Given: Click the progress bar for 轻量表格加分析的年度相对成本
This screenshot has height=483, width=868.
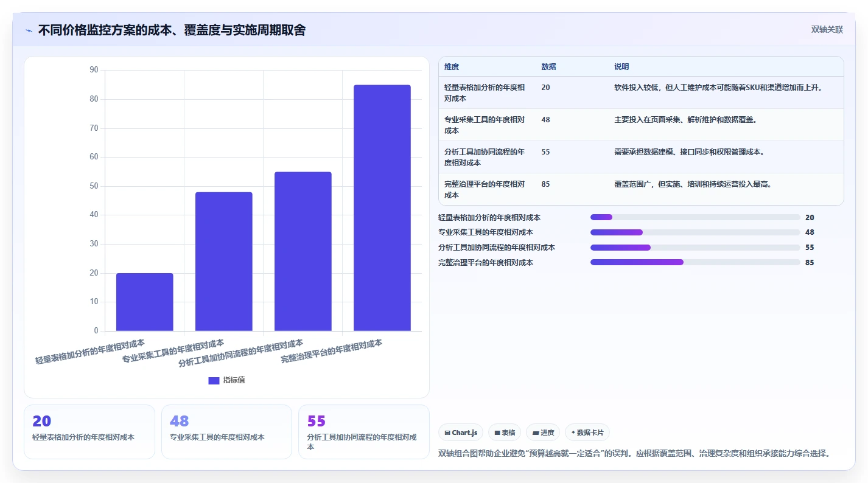Looking at the screenshot, I should (x=695, y=217).
